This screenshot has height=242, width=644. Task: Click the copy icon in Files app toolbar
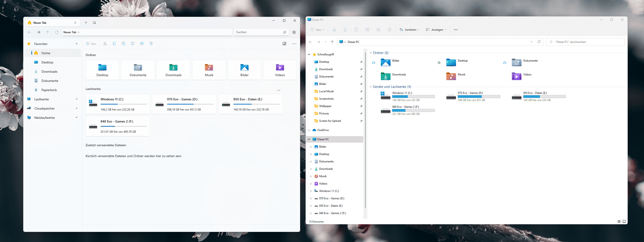114,44
